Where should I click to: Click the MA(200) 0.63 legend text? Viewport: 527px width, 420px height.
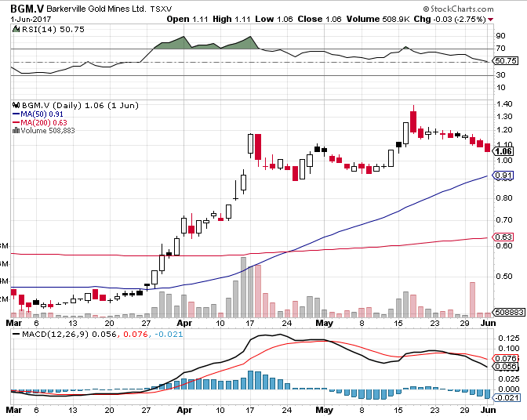tap(44, 122)
